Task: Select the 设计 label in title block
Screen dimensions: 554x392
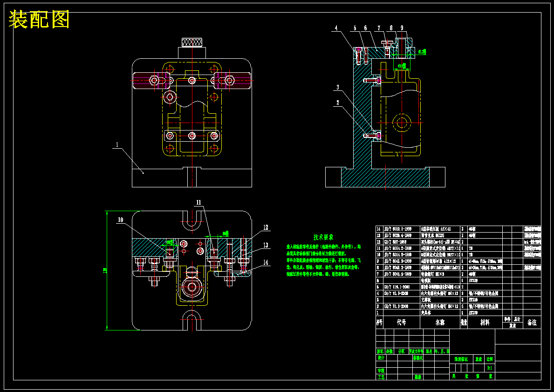Action: click(381, 358)
